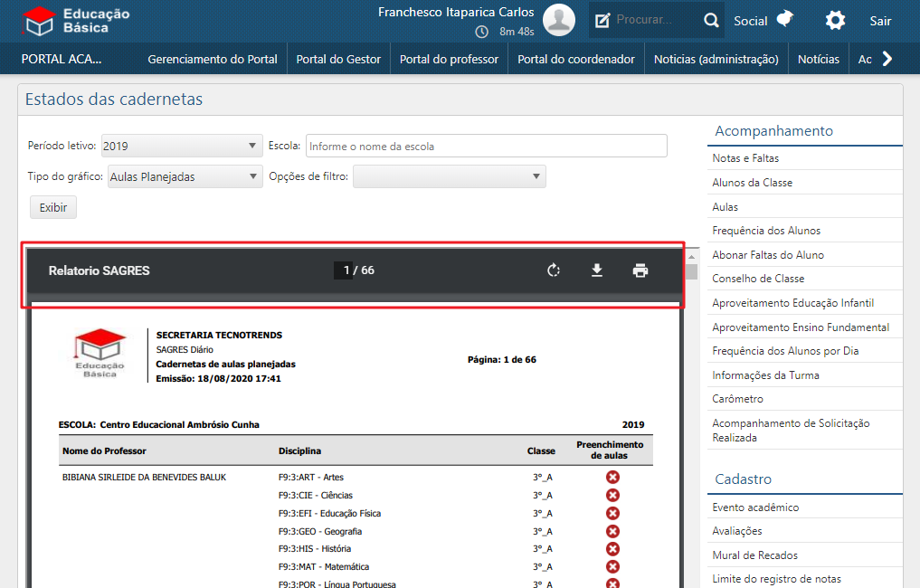Click Cadastro section heading
Image resolution: width=920 pixels, height=588 pixels.
coord(744,479)
